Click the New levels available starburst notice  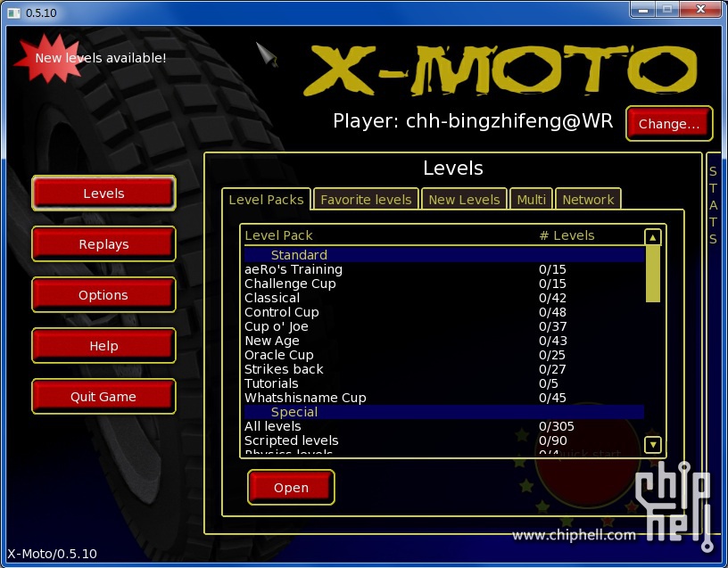(x=90, y=58)
